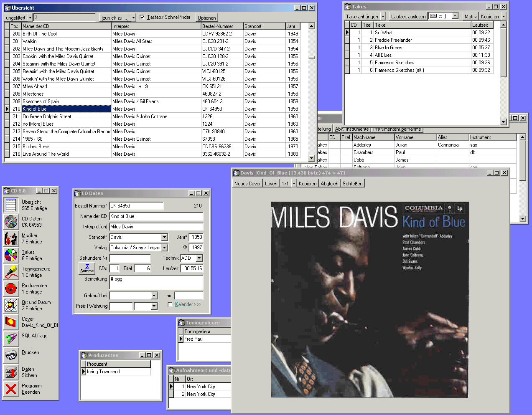The width and height of the screenshot is (532, 415).
Task: Expand the Gekauft bei dropdown
Action: coord(154,296)
